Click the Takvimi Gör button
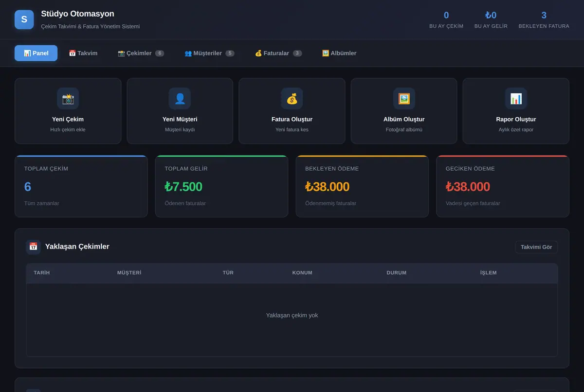 tap(536, 247)
